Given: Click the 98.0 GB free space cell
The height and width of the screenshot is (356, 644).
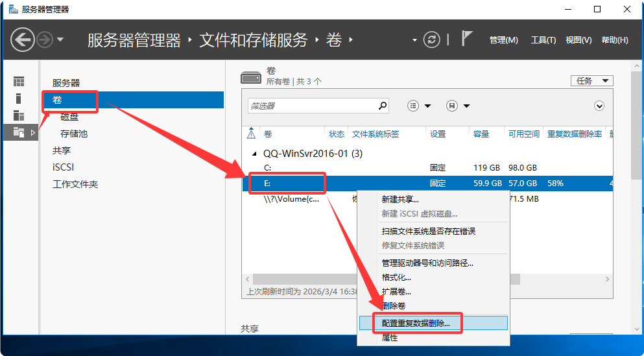Looking at the screenshot, I should click(x=523, y=167).
